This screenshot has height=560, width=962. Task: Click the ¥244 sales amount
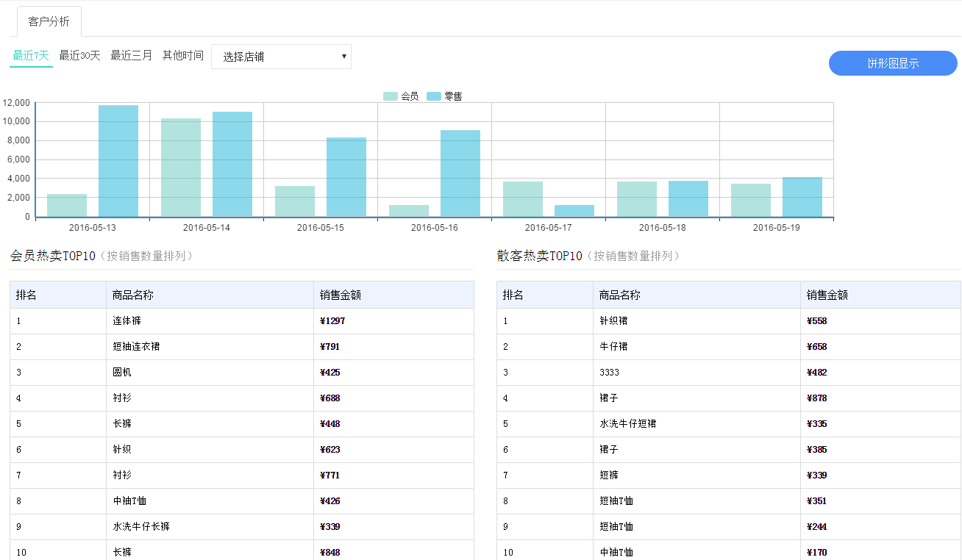(x=817, y=527)
